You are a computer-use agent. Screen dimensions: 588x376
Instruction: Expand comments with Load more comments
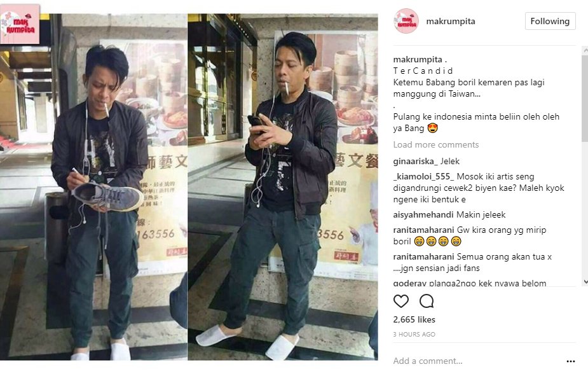point(436,145)
